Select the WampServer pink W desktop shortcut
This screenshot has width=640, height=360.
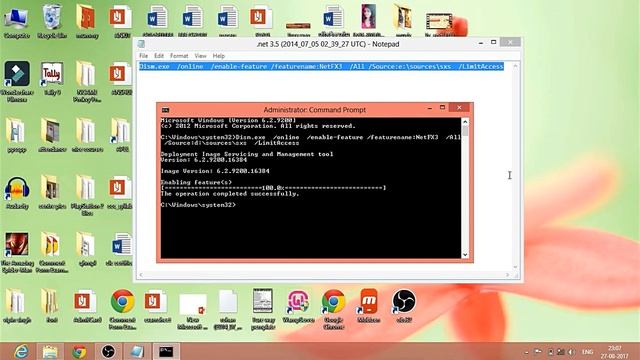click(298, 306)
